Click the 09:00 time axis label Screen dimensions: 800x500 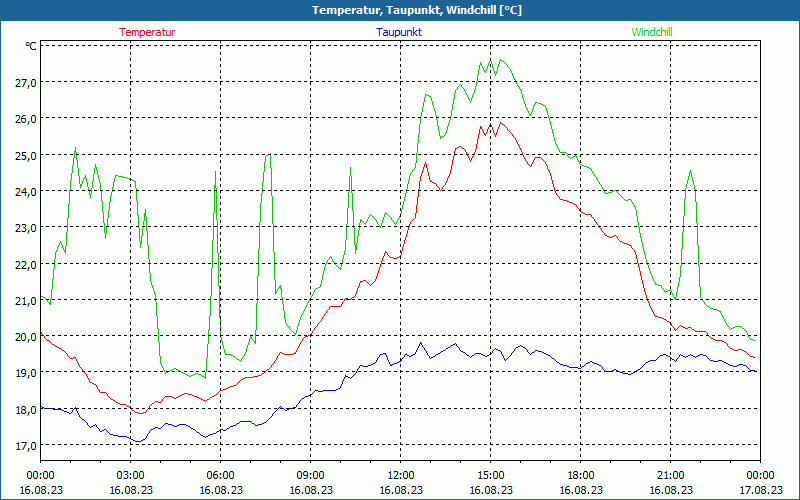point(311,476)
